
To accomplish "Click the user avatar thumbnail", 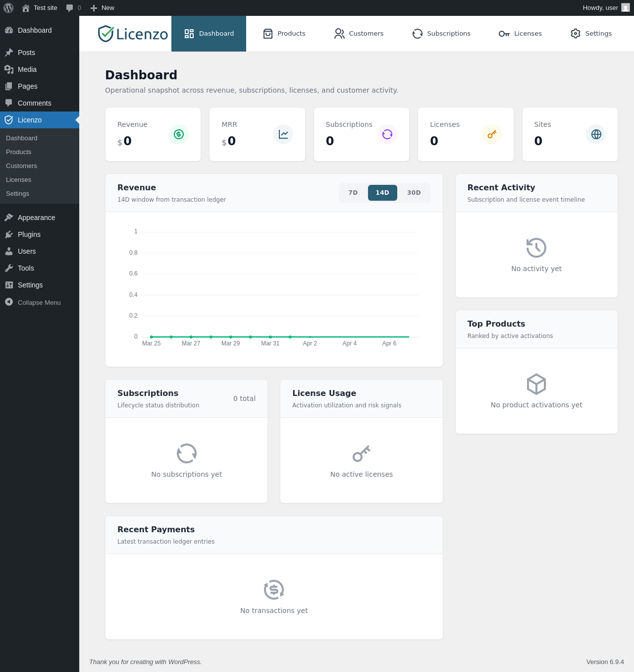I will (626, 7).
